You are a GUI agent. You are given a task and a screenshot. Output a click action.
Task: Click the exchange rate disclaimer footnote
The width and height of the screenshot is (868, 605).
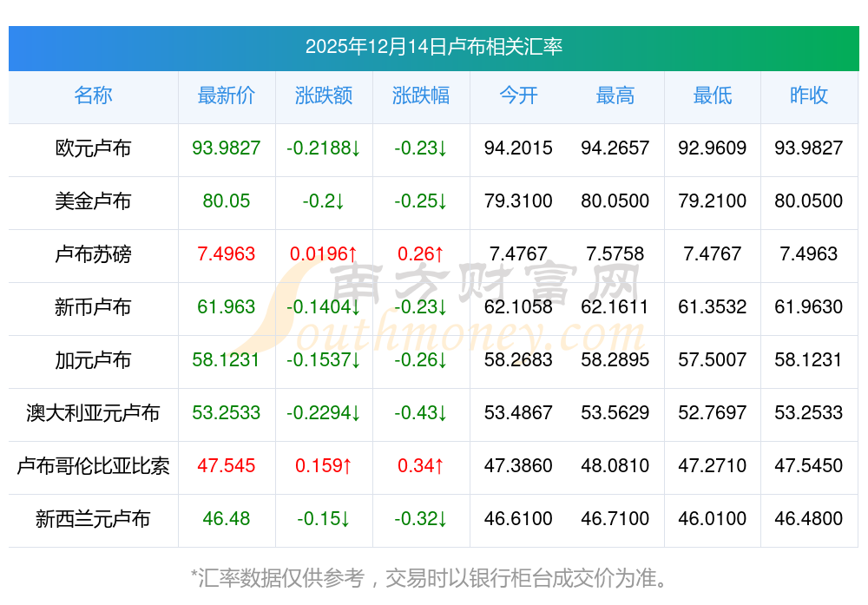(x=433, y=577)
